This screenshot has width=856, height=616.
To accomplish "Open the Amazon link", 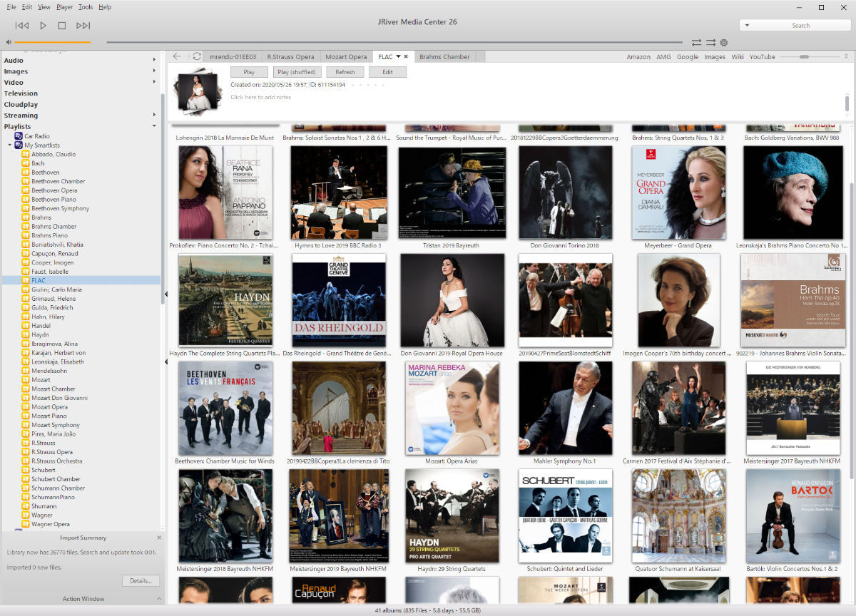I will tap(638, 57).
